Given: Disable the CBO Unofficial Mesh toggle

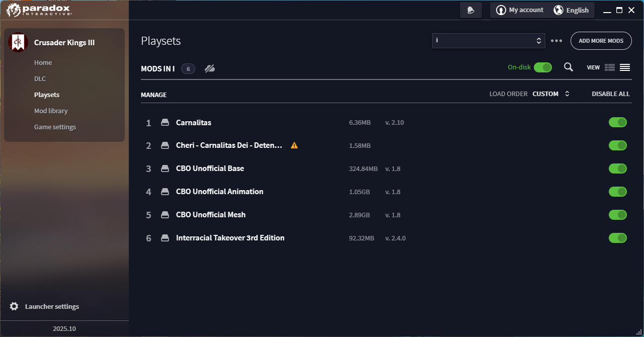Looking at the screenshot, I should click(618, 215).
